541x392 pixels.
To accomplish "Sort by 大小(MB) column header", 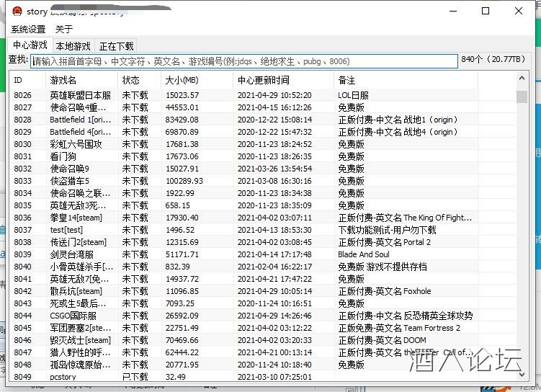I will coord(197,80).
